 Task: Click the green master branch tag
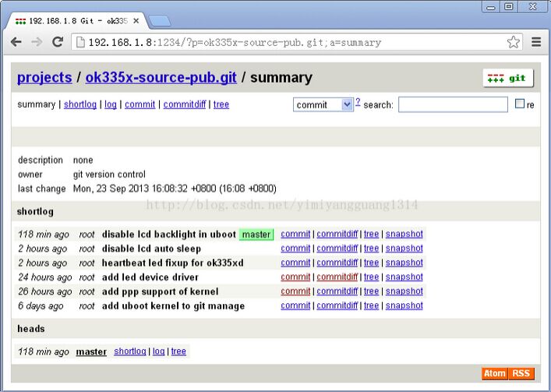click(256, 235)
